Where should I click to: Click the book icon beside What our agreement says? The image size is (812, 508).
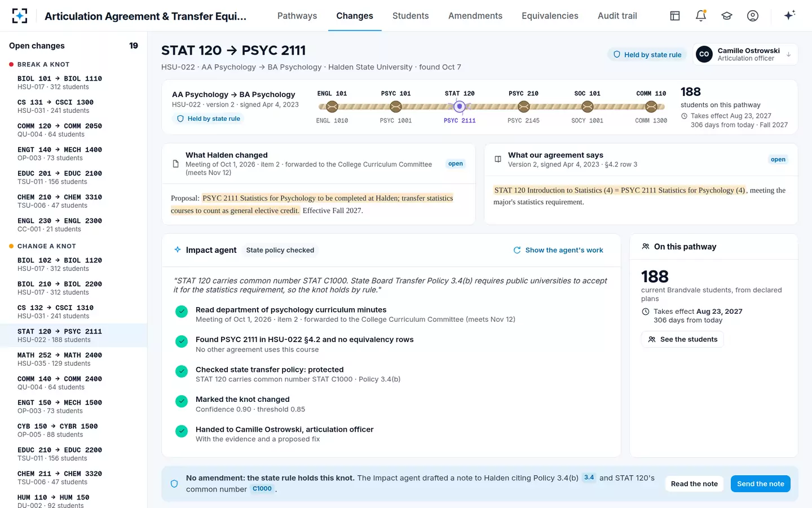click(498, 159)
